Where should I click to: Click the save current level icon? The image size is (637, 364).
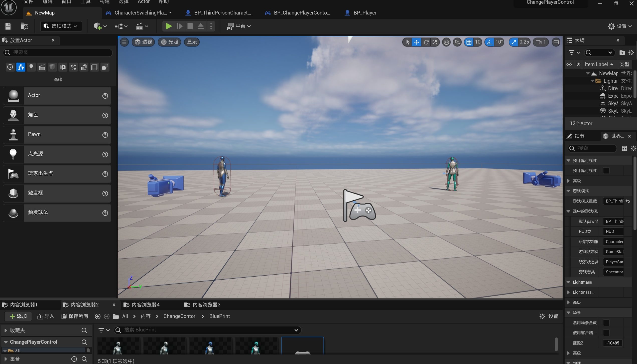point(8,26)
